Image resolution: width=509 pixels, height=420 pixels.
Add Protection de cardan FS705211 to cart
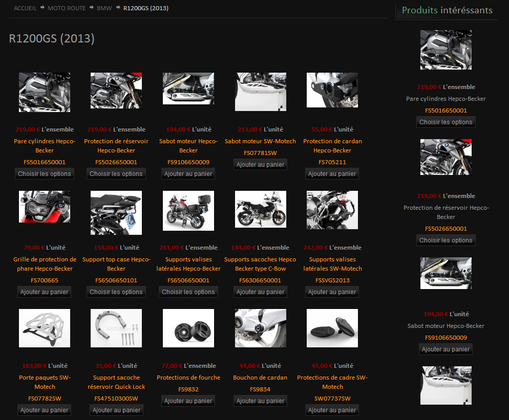(x=332, y=174)
